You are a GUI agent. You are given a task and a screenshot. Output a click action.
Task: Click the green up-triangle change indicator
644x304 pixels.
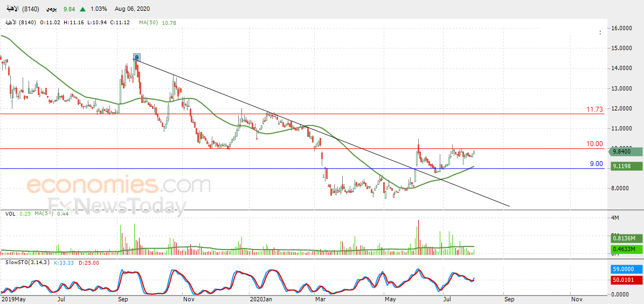click(x=82, y=9)
